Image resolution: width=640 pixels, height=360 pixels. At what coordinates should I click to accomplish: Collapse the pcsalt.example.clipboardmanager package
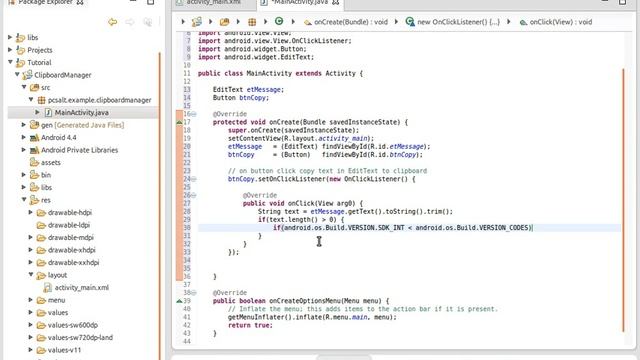(x=31, y=100)
